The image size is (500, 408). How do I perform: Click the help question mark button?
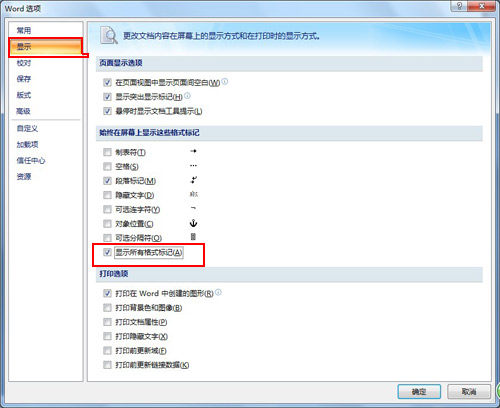point(459,6)
